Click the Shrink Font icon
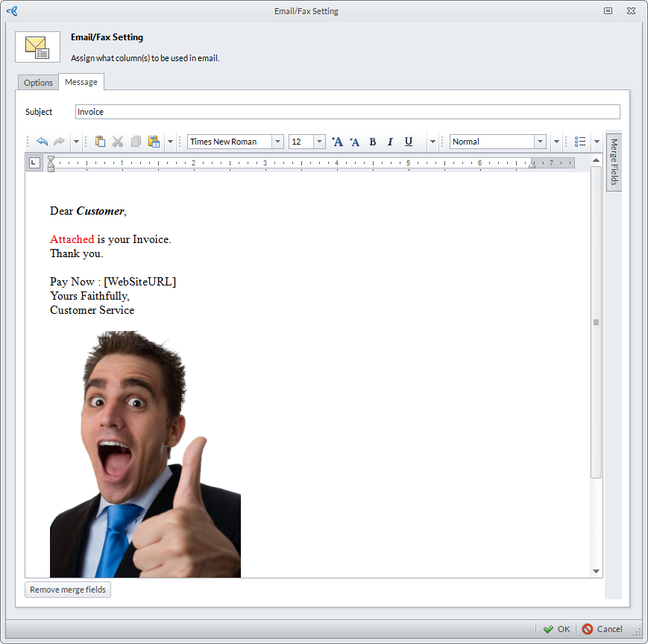648x644 pixels. (355, 142)
